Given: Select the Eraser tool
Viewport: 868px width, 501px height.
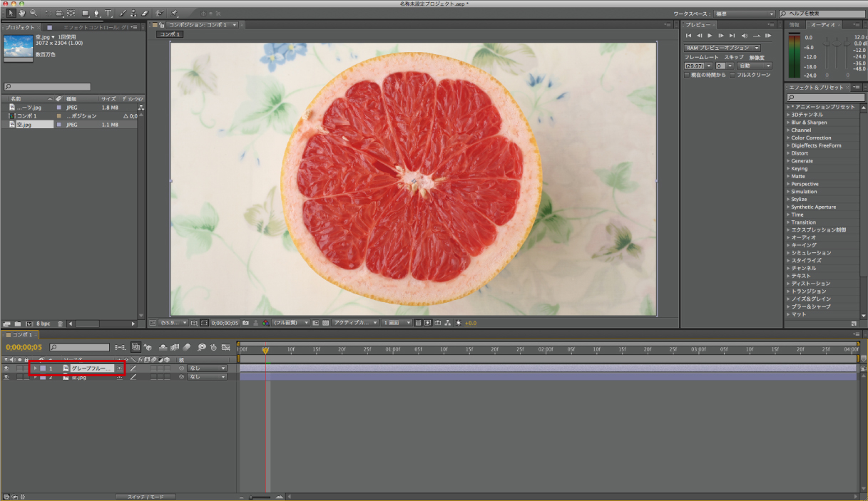Looking at the screenshot, I should (145, 13).
